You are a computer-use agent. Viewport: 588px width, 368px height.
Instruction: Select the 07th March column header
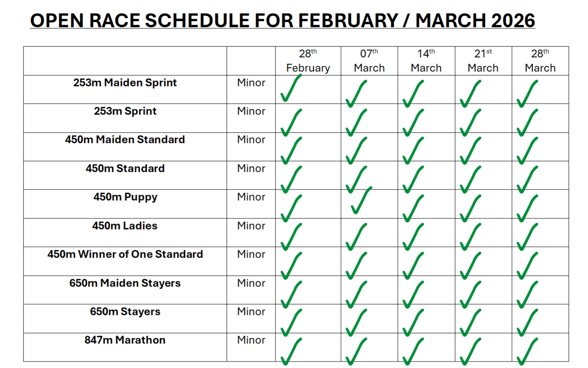point(369,61)
